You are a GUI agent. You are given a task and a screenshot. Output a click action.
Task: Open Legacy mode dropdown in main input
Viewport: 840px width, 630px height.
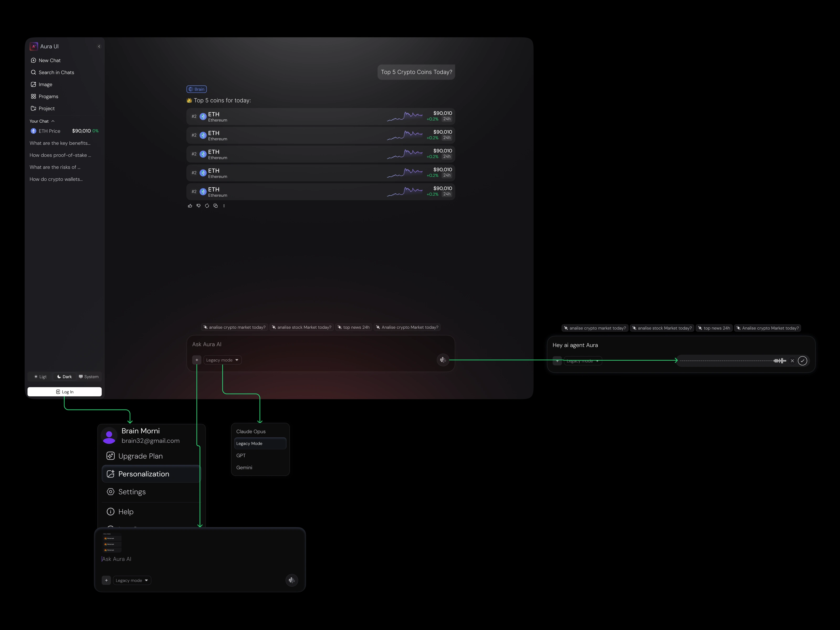point(223,360)
